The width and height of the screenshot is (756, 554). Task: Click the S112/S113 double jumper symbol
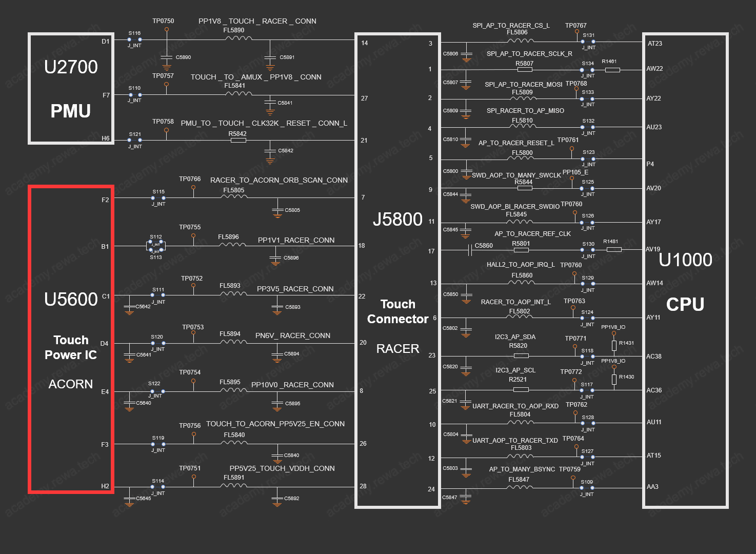pyautogui.click(x=156, y=246)
